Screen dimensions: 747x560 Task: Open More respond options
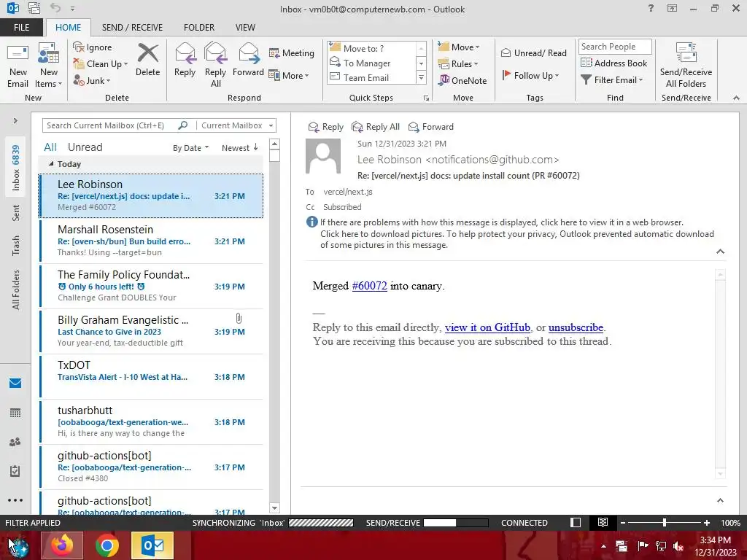[289, 75]
